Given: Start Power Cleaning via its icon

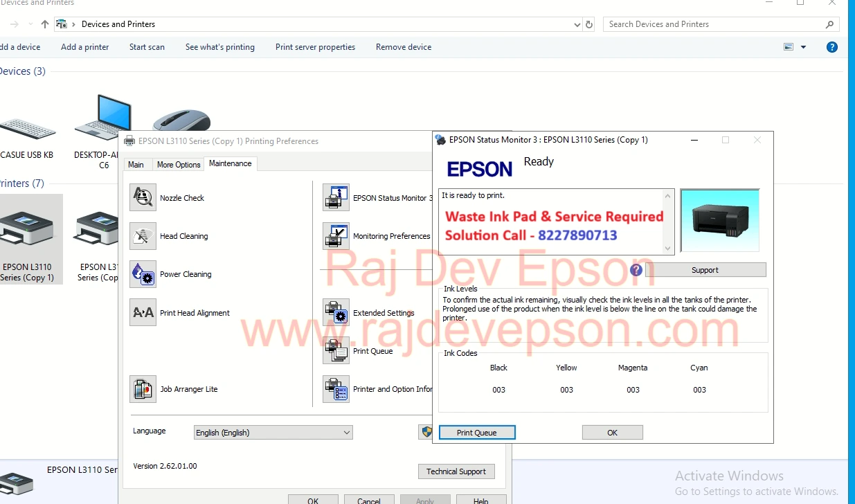Looking at the screenshot, I should (x=143, y=274).
